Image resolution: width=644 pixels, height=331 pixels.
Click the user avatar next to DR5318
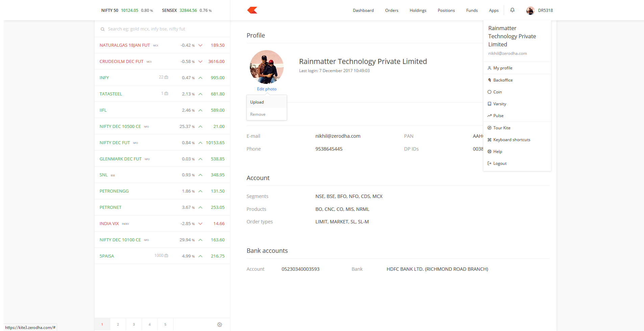click(530, 10)
